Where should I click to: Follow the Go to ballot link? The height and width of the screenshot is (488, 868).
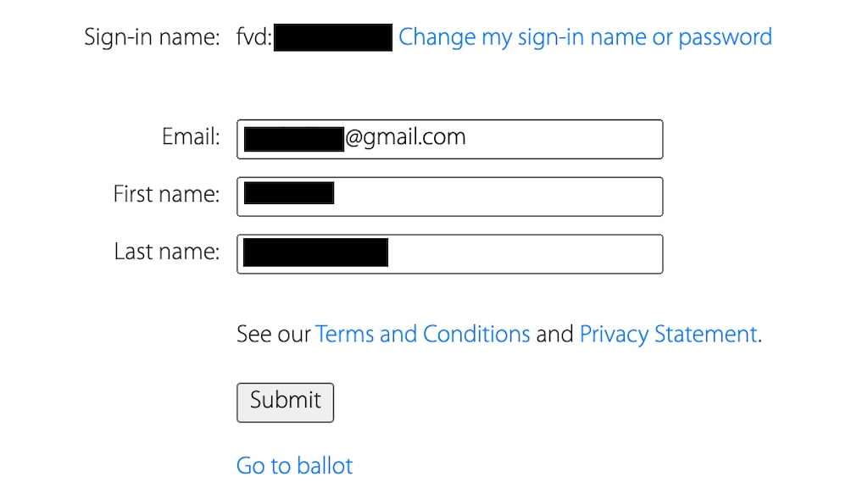[294, 465]
